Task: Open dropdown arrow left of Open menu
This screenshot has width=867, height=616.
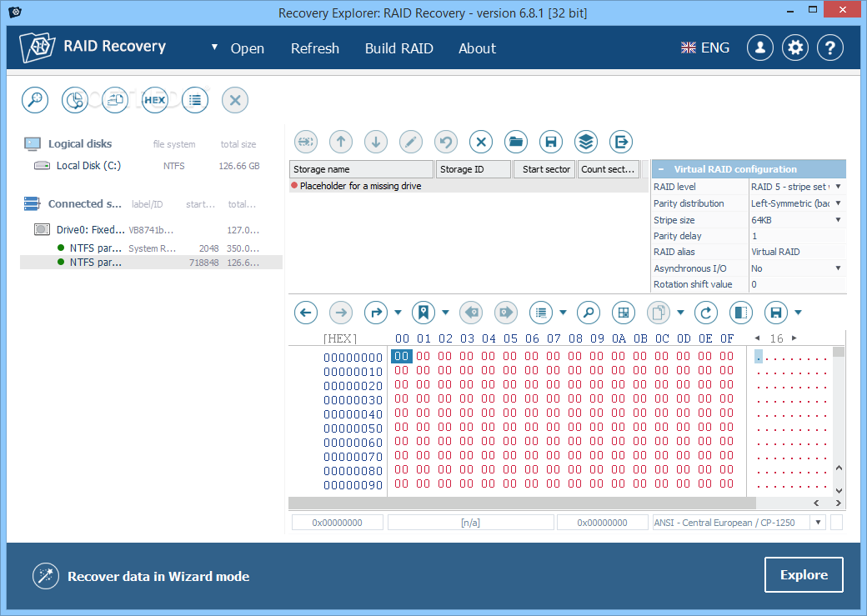Action: click(214, 48)
